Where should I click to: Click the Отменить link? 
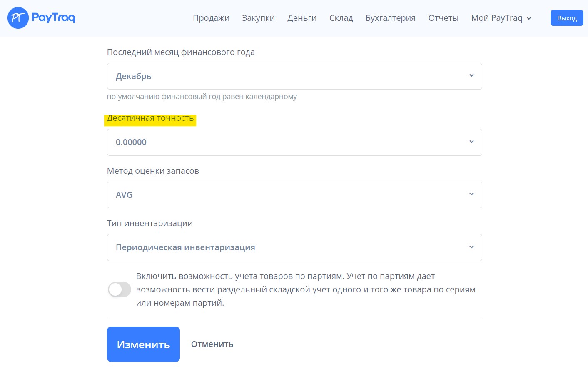pyautogui.click(x=212, y=344)
